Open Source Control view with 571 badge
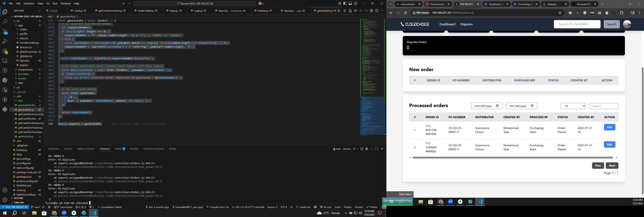Viewport: 644px width, 217px height. coord(5,32)
